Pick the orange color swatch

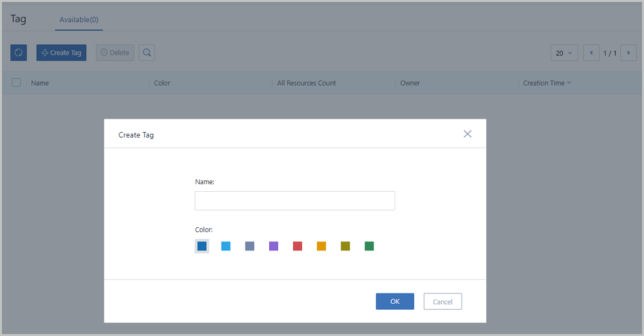321,246
